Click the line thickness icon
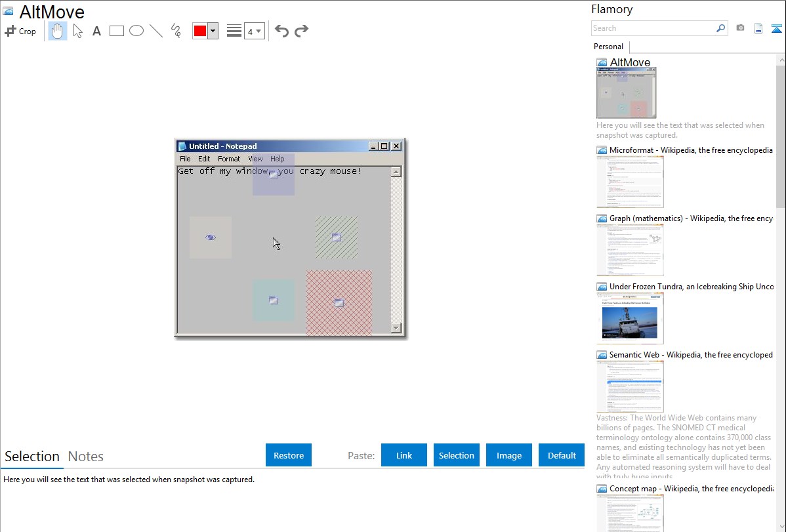This screenshot has height=532, width=786. tap(234, 31)
